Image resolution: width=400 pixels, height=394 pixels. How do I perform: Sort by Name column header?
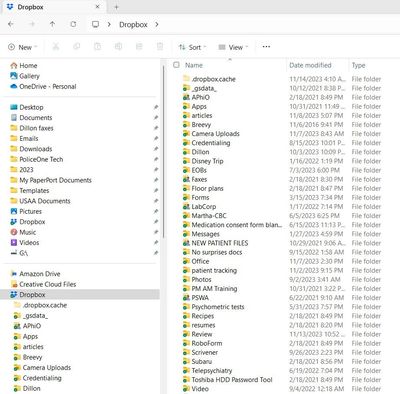[x=194, y=65]
